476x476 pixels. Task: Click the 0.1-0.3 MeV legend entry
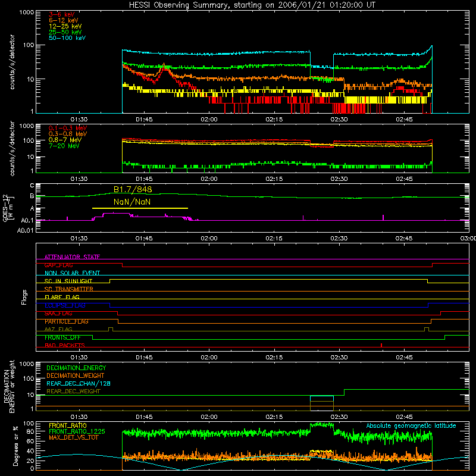click(x=68, y=128)
